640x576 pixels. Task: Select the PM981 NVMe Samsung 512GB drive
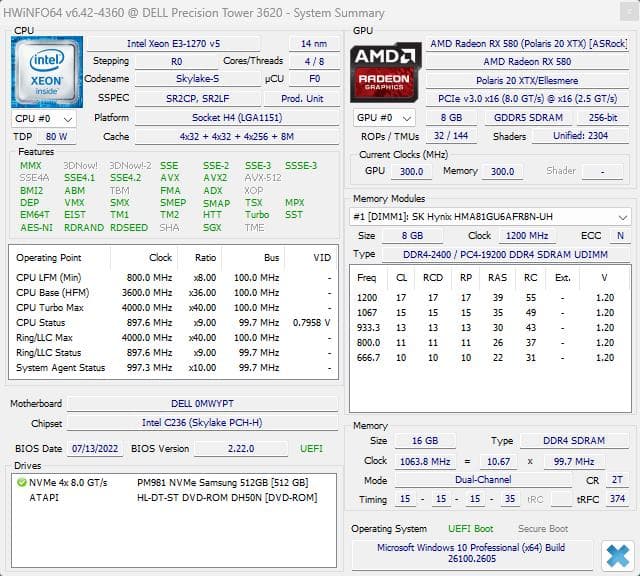click(222, 483)
